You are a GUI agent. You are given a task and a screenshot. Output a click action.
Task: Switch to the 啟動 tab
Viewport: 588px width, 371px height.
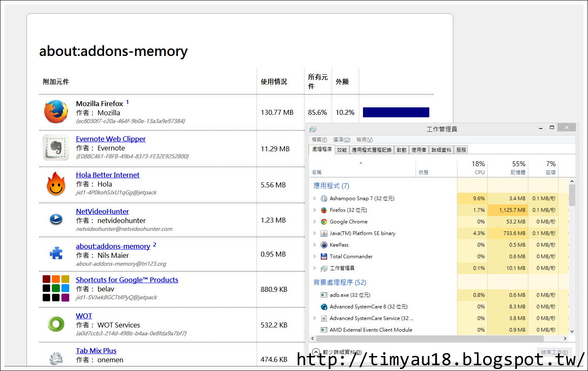tap(402, 150)
